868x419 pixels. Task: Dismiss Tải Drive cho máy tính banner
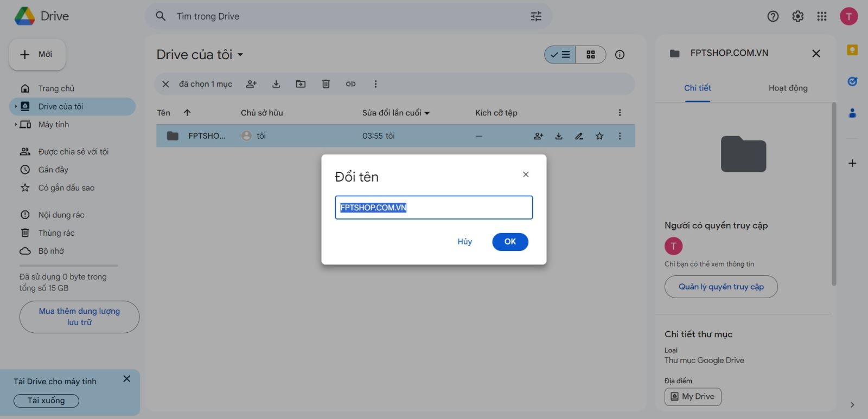click(x=126, y=379)
